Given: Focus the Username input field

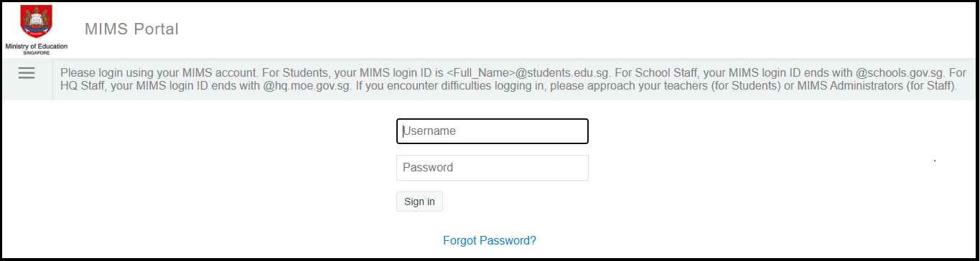Looking at the screenshot, I should click(x=493, y=131).
